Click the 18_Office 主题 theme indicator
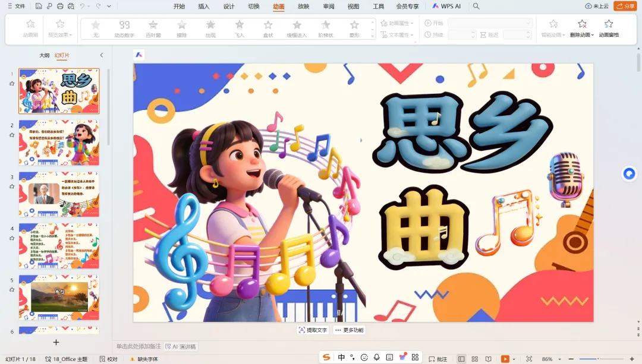 coord(67,359)
